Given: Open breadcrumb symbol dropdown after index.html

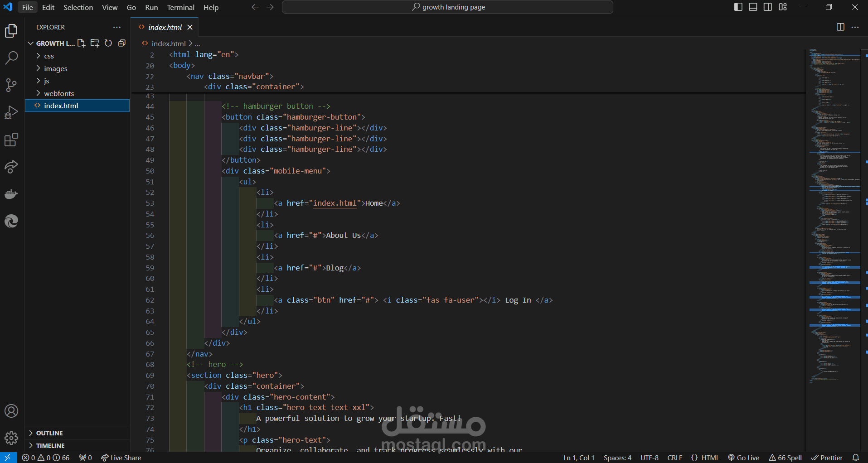Looking at the screenshot, I should click(x=198, y=43).
